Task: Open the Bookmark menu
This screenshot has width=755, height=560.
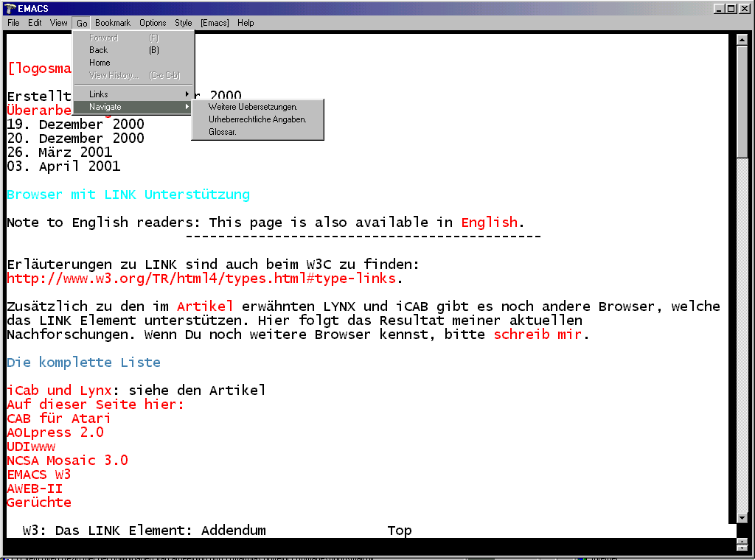Action: point(113,23)
